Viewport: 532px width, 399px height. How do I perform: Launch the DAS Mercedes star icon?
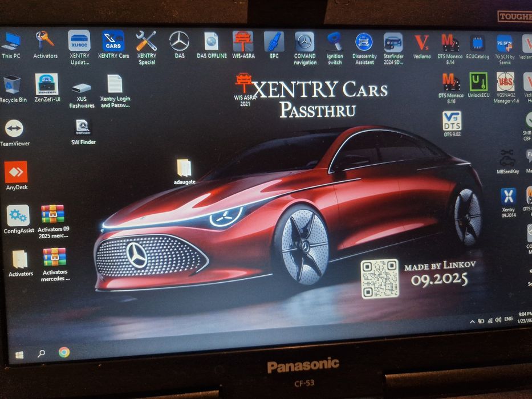pyautogui.click(x=179, y=45)
